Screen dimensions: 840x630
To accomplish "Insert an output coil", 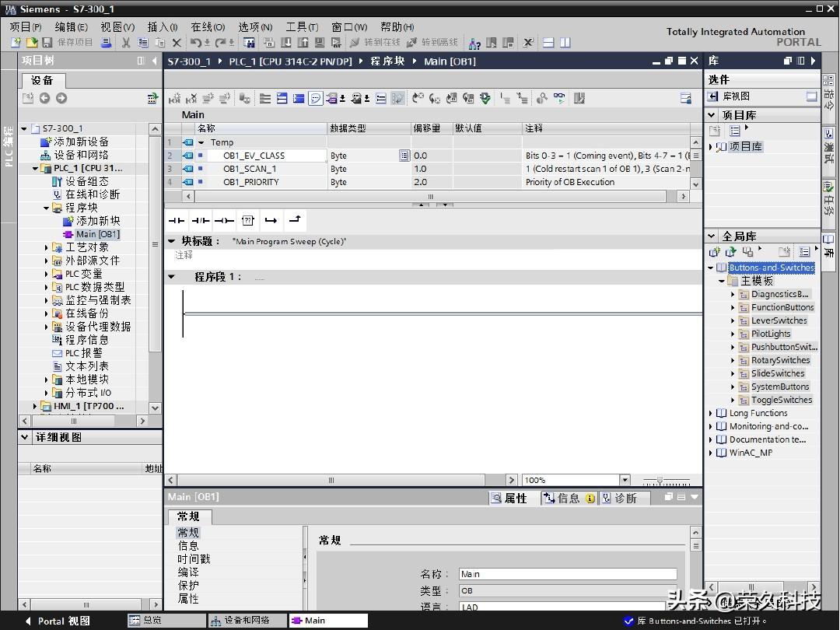I will tap(224, 221).
